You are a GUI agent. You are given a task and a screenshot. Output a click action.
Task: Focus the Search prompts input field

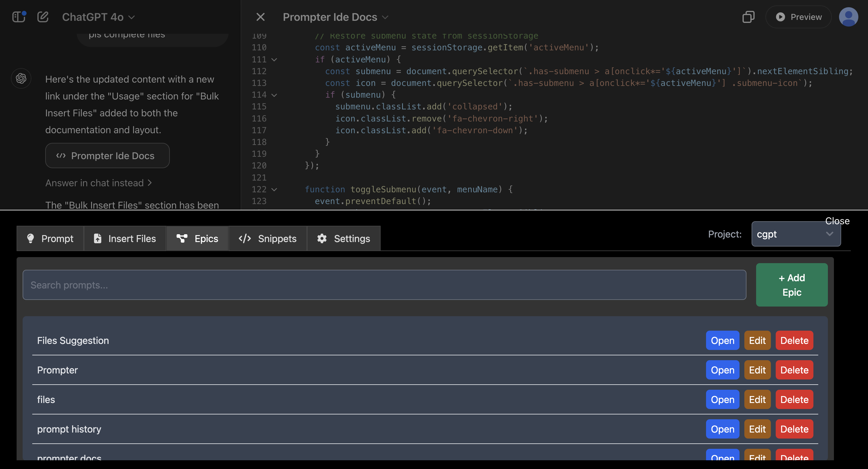tap(384, 285)
